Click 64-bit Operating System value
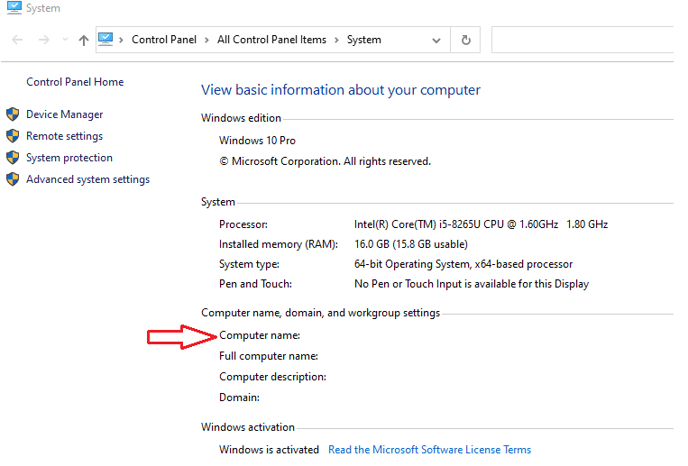 pos(463,264)
